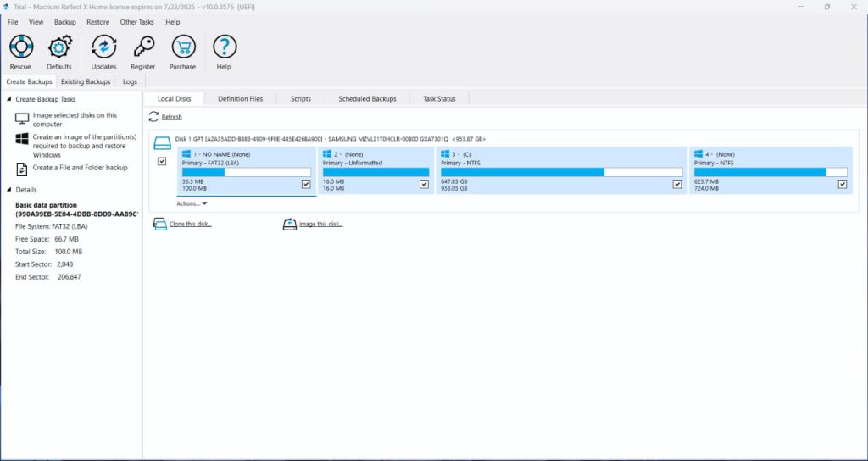This screenshot has width=868, height=461.
Task: Click Windows icon for partition image task
Action: pos(22,139)
